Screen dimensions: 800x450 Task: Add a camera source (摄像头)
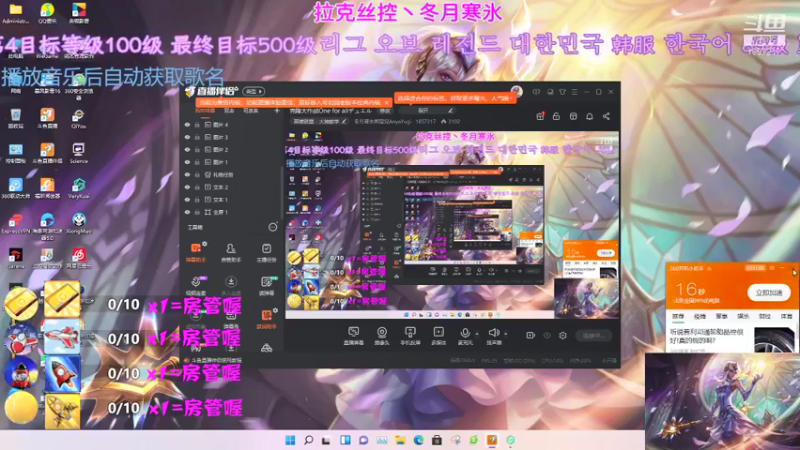(x=382, y=333)
